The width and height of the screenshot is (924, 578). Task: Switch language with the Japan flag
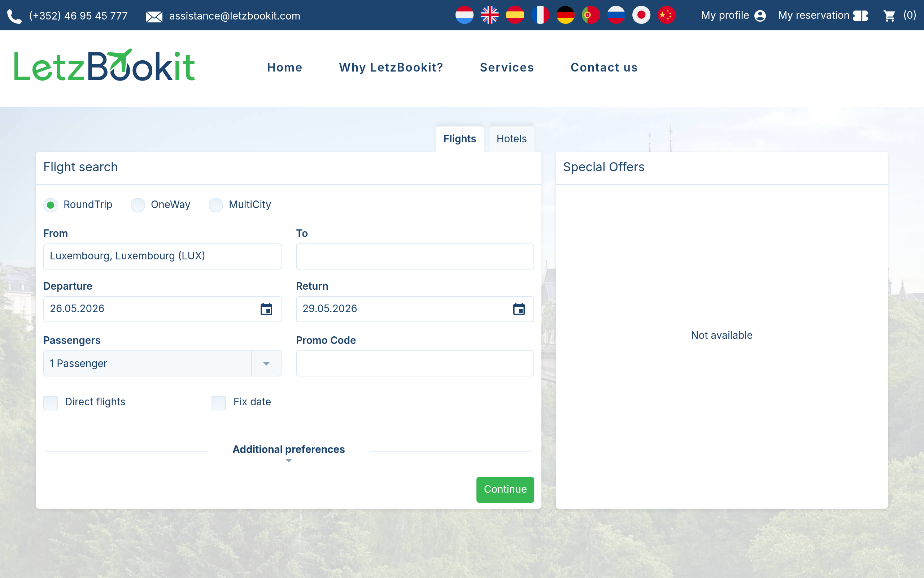click(x=641, y=15)
